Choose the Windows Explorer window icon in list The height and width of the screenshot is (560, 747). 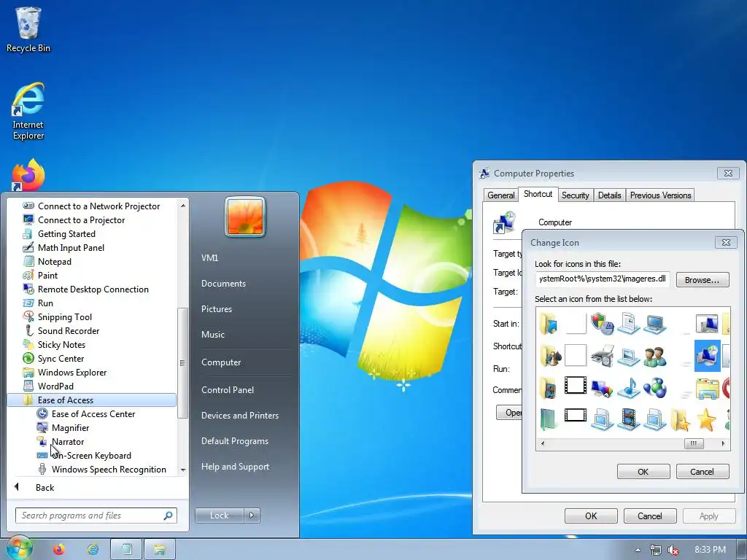coord(707,388)
